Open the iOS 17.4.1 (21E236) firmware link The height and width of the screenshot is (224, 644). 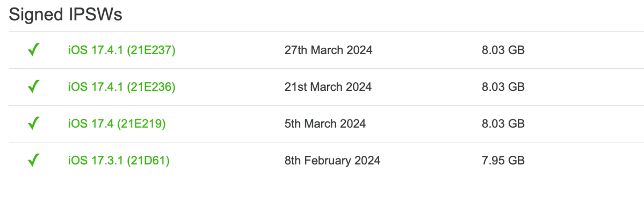click(121, 87)
